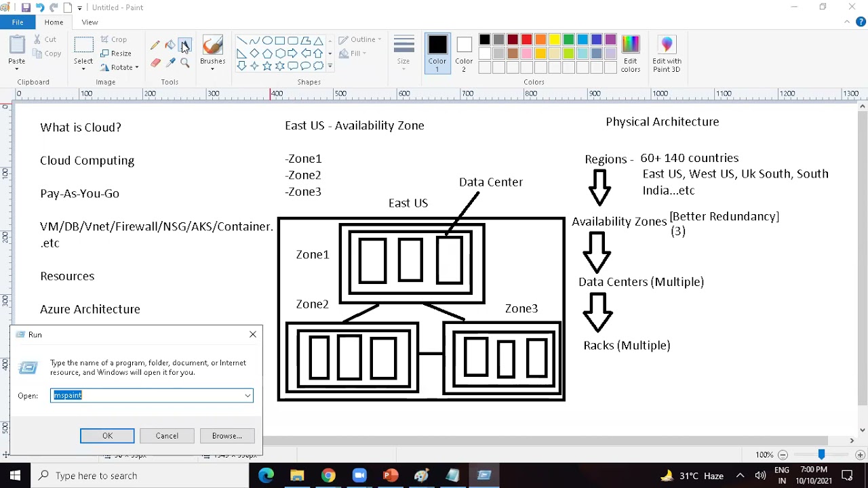Click the Cut scissors button
Image resolution: width=868 pixels, height=488 pixels.
click(x=45, y=39)
